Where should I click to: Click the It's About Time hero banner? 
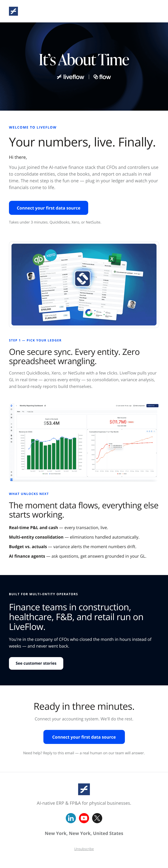tap(84, 66)
